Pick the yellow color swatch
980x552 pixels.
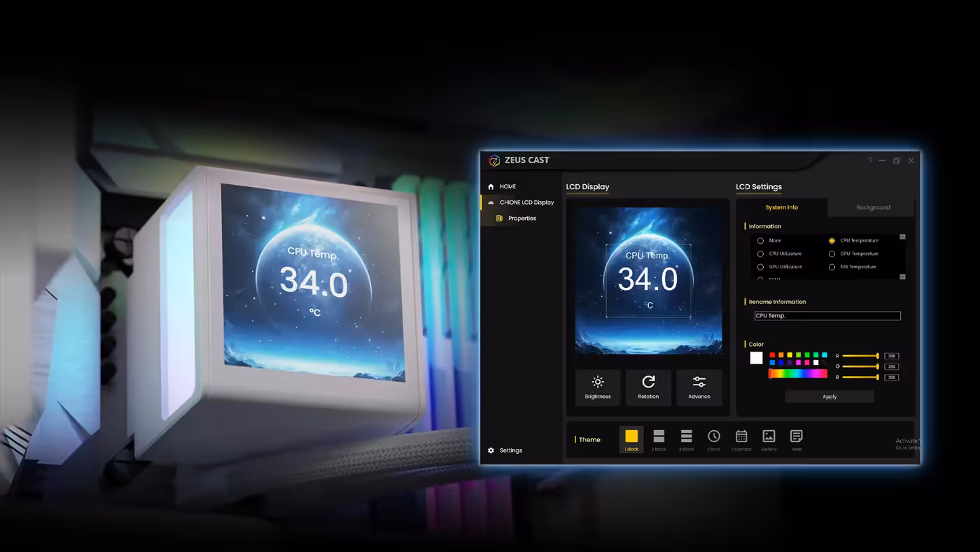pyautogui.click(x=790, y=355)
